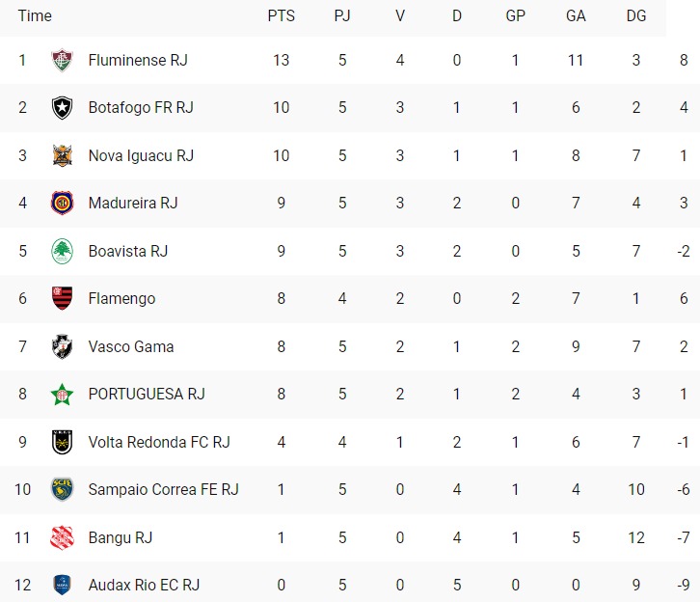Click the Botafogo FR RJ star crest
This screenshot has height=602, width=700.
[62, 108]
